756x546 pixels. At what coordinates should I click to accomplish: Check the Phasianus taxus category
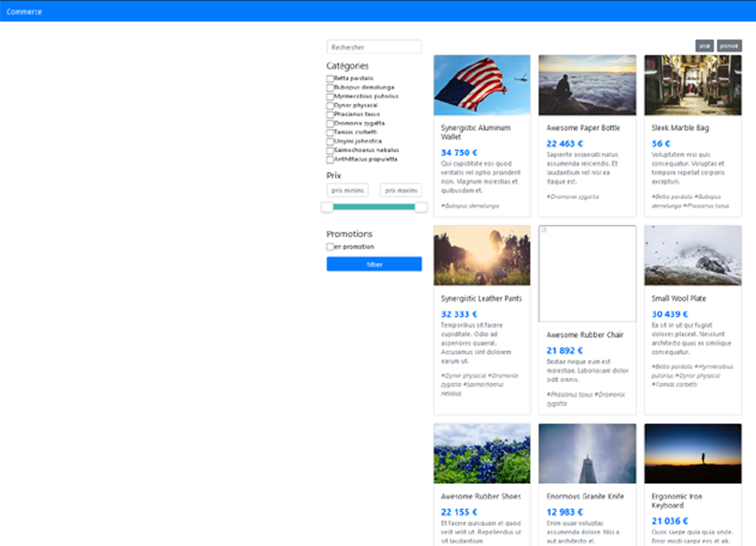(x=330, y=114)
